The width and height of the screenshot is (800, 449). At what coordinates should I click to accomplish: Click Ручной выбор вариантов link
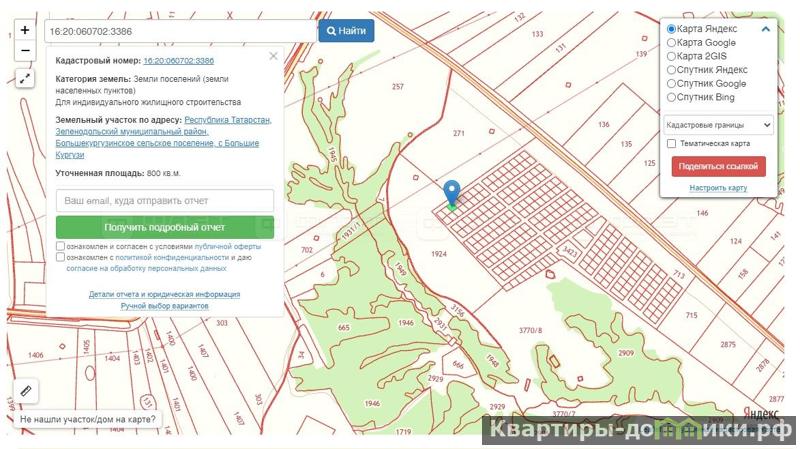point(164,306)
